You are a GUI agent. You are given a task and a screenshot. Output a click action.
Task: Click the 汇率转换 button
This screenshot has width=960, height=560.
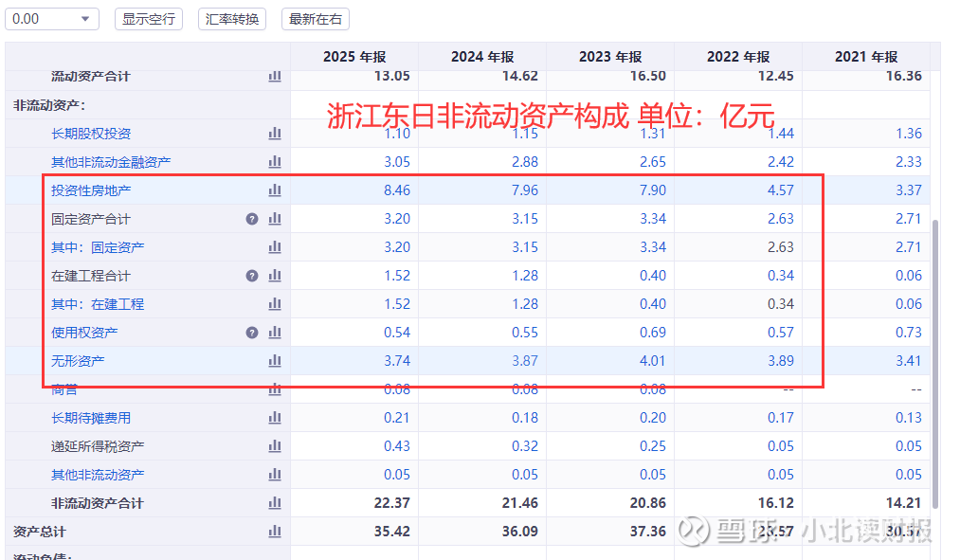point(232,19)
